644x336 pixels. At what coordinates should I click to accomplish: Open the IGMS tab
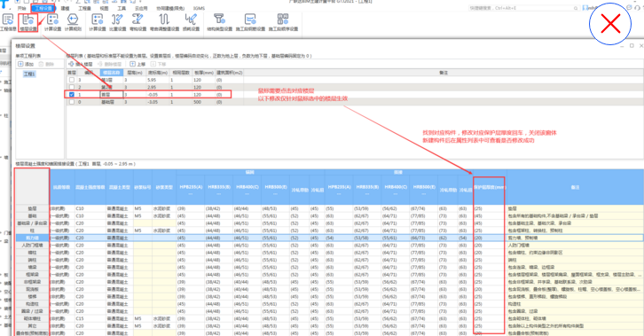tap(199, 8)
